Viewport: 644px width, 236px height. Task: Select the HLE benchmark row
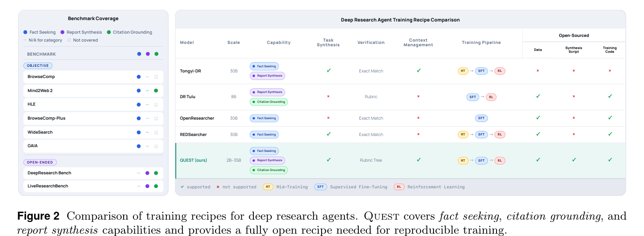pyautogui.click(x=93, y=104)
